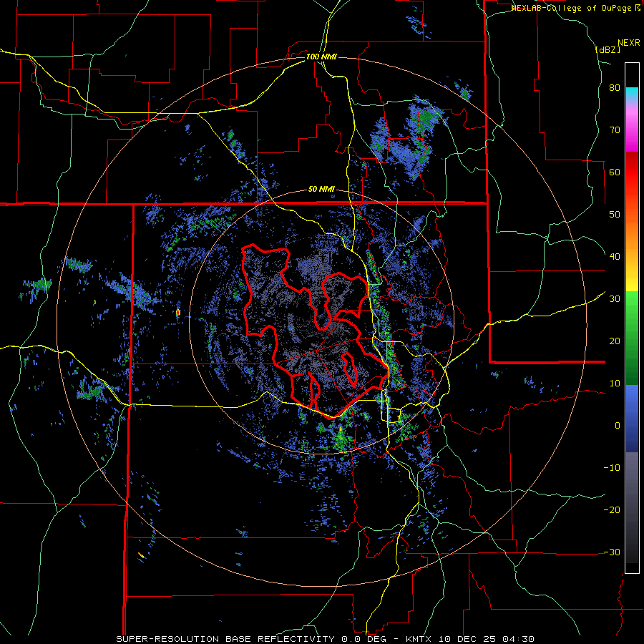This screenshot has width=644, height=644.
Task: Click the cyan segment of the color bar
Action: [632, 94]
